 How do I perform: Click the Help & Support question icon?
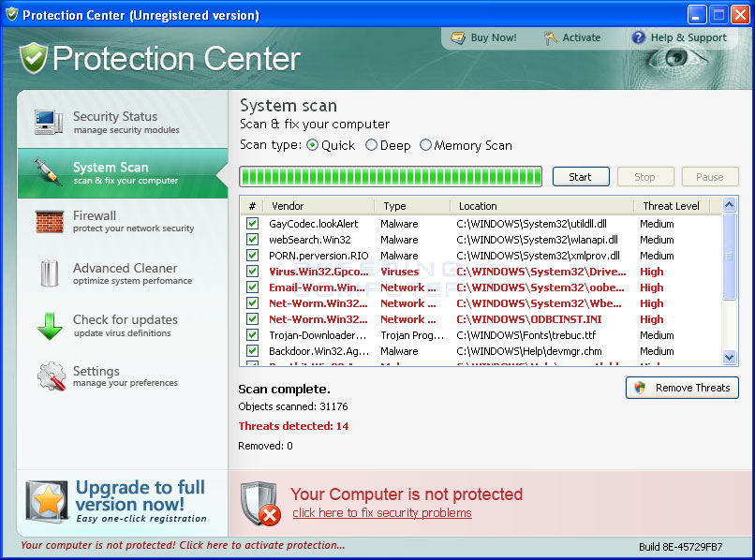click(639, 37)
